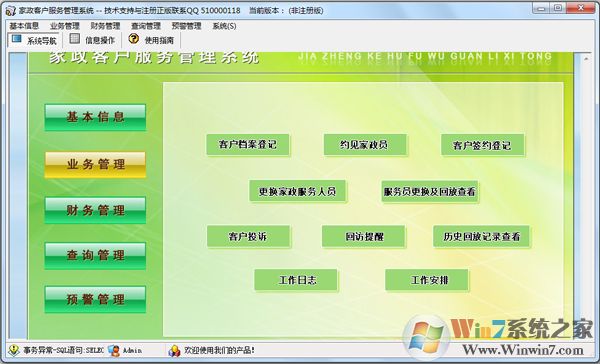Image resolution: width=600 pixels, height=364 pixels.
Task: Click the 使用指南 toolbar label
Action: (x=159, y=40)
